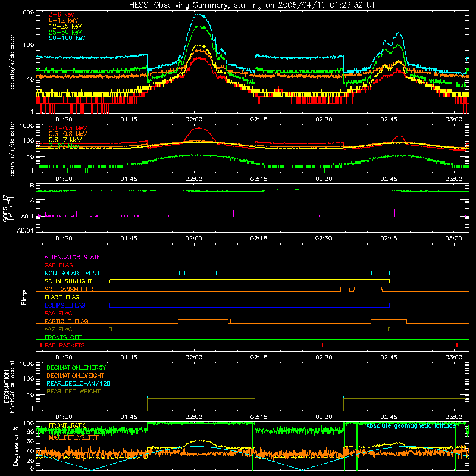Click the 01:30 tick under the keV count-rate panel

coord(64,120)
